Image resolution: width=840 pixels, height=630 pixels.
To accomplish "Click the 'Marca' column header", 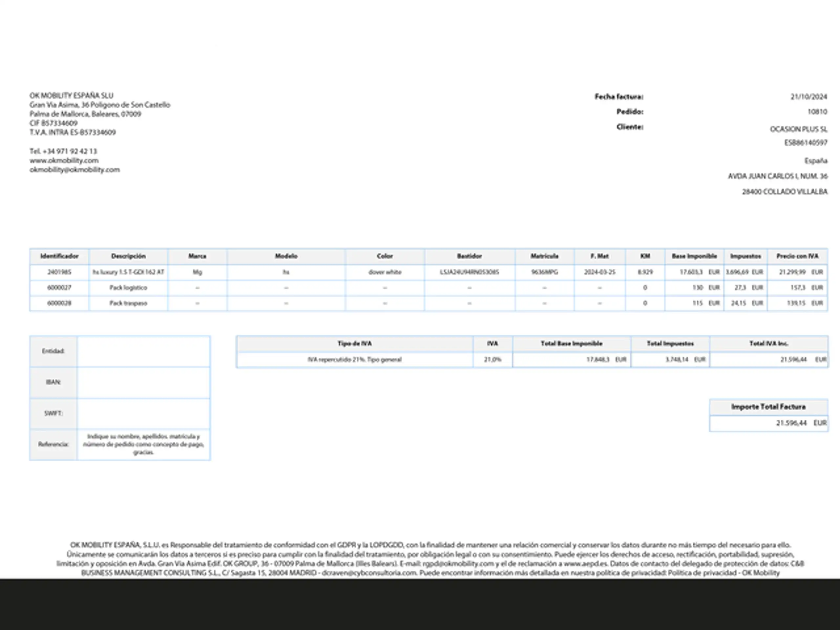I will pyautogui.click(x=198, y=256).
